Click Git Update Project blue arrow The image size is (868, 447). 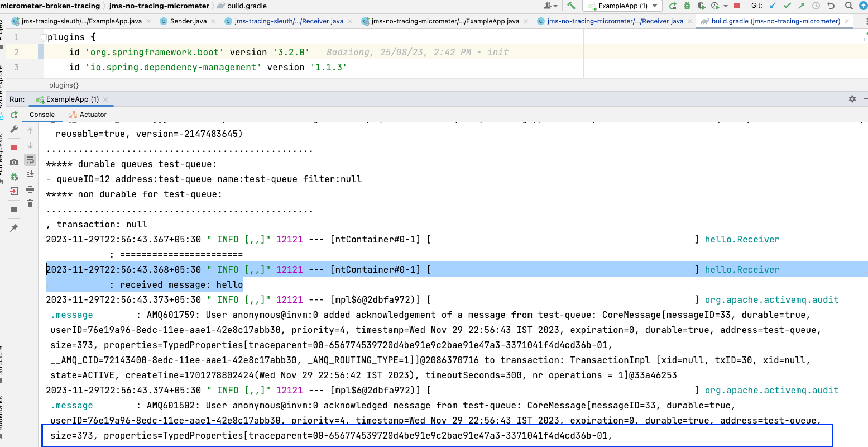[x=773, y=6]
